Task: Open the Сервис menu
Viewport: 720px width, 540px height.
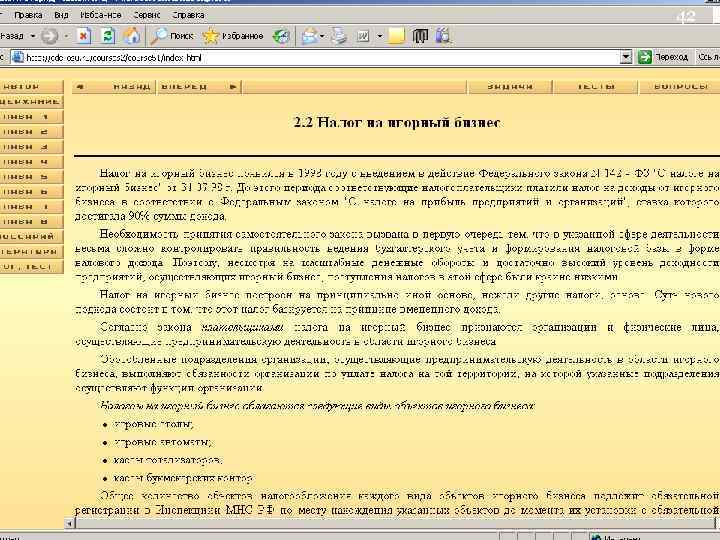Action: click(x=147, y=15)
